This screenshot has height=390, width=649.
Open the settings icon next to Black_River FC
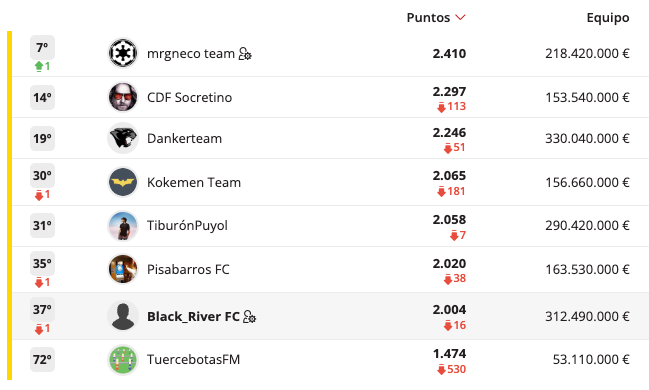pos(250,317)
